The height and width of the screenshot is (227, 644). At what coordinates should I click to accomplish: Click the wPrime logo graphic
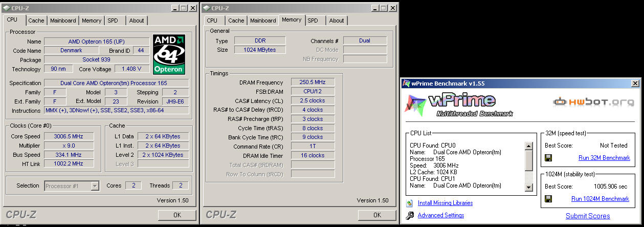pos(459,104)
